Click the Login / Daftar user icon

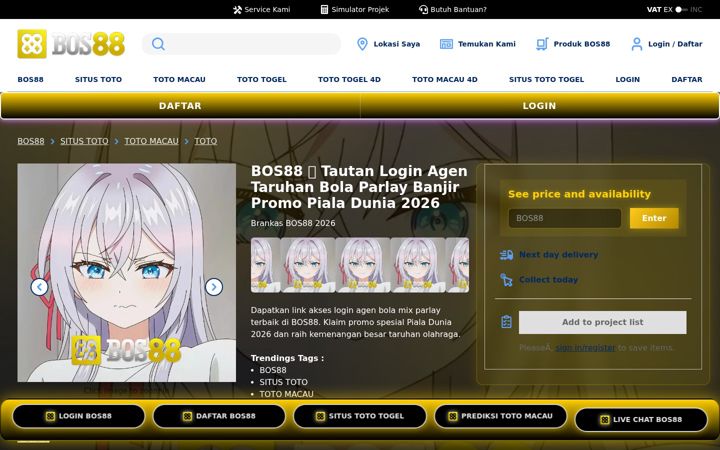coord(637,44)
